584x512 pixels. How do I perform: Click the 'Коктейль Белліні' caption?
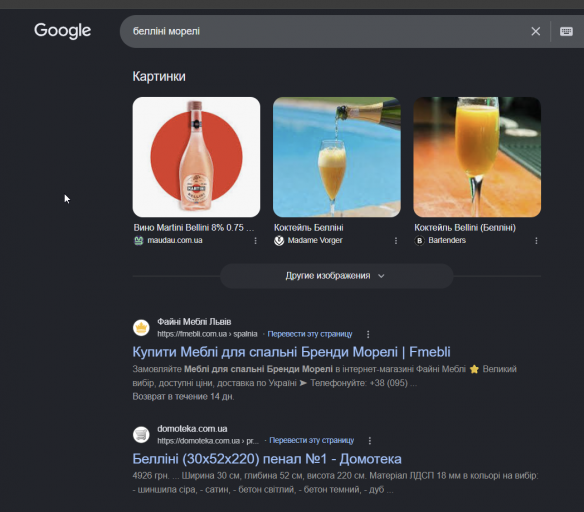[x=308, y=228]
